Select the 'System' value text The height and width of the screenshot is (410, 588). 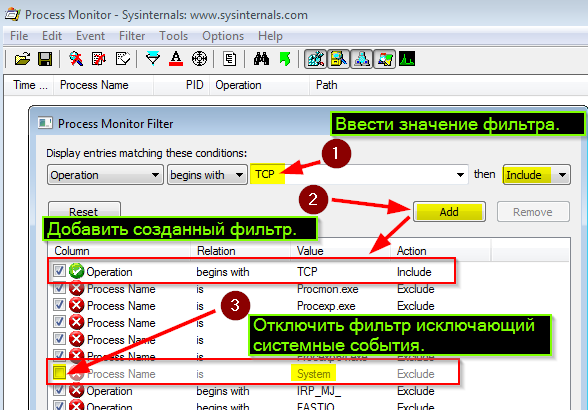[314, 374]
